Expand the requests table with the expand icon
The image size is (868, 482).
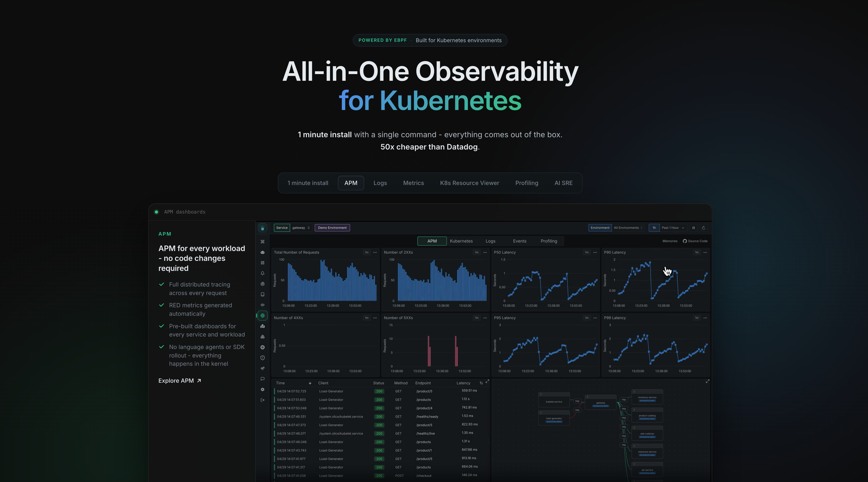click(487, 381)
